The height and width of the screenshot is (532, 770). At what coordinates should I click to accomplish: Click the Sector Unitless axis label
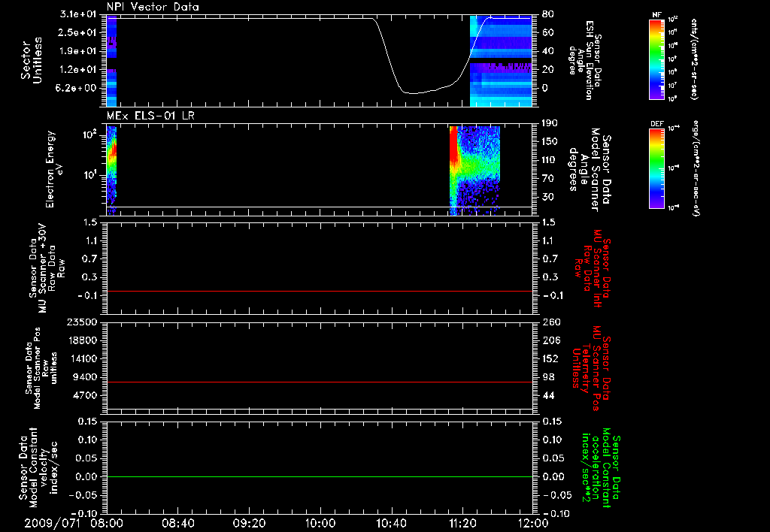pyautogui.click(x=32, y=60)
